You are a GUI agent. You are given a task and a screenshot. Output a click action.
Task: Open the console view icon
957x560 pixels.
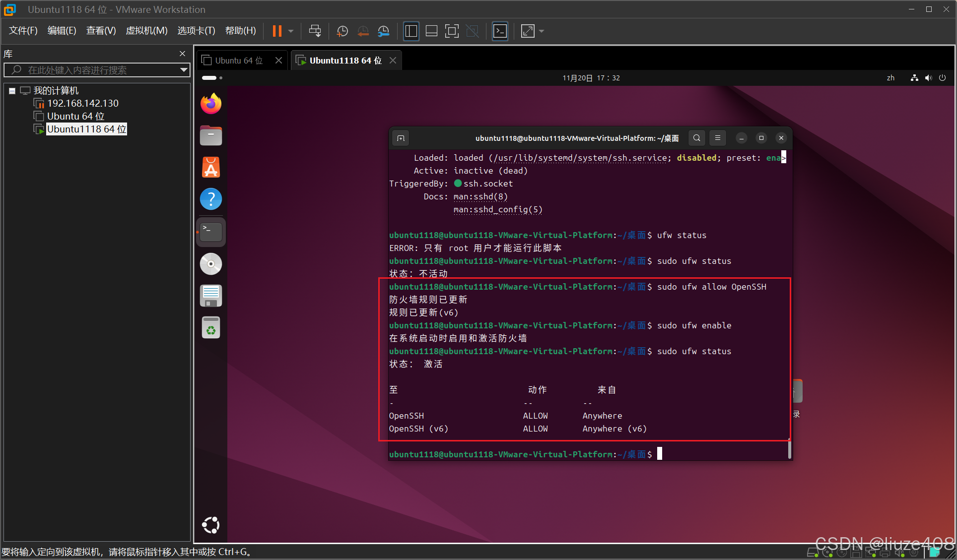click(x=500, y=31)
